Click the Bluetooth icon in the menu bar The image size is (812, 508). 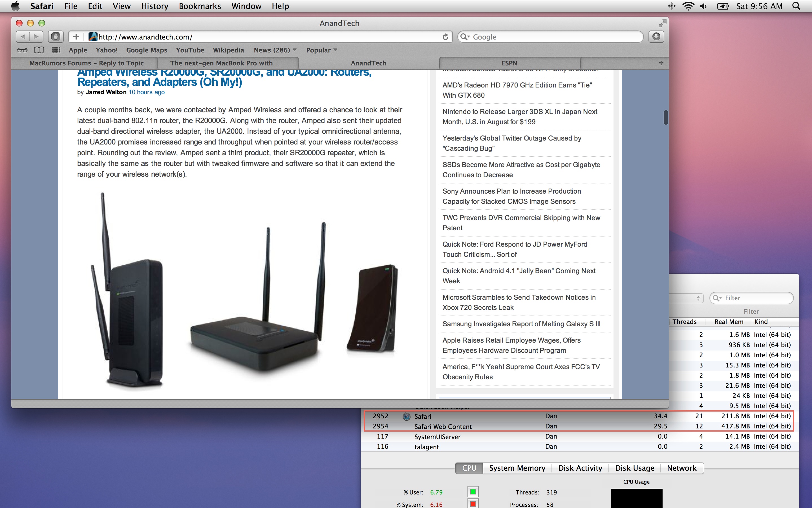pyautogui.click(x=672, y=6)
